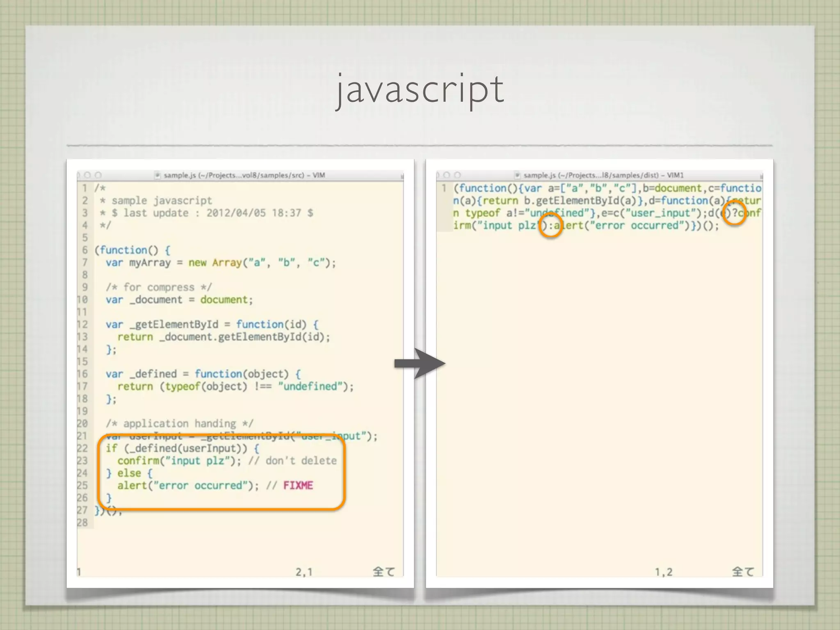Image resolution: width=840 pixels, height=630 pixels.
Task: Click the minimize button of the left src VIM window
Action: [87, 175]
